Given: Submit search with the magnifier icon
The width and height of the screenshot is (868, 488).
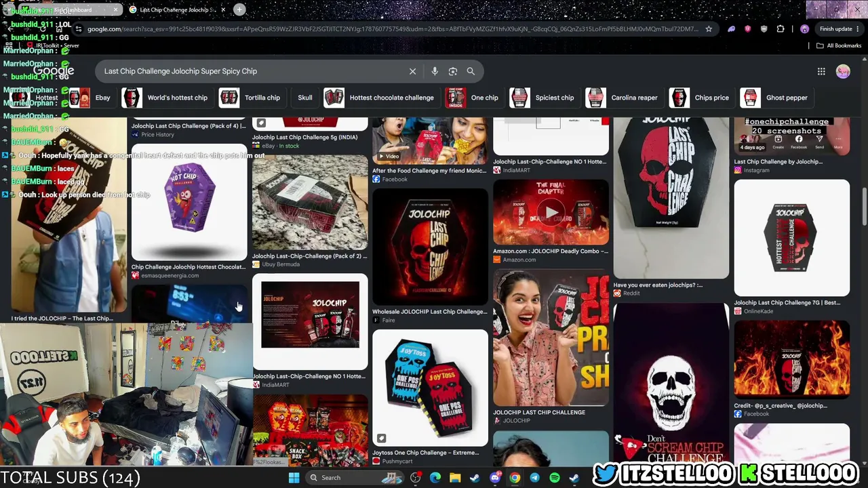Looking at the screenshot, I should [471, 71].
